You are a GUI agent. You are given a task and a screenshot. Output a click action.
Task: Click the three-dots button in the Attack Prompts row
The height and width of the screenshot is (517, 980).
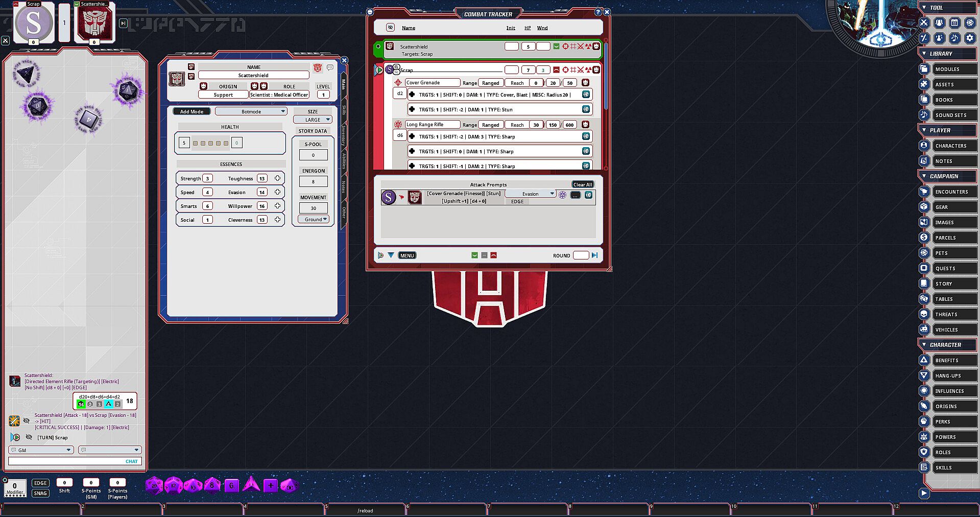click(575, 195)
